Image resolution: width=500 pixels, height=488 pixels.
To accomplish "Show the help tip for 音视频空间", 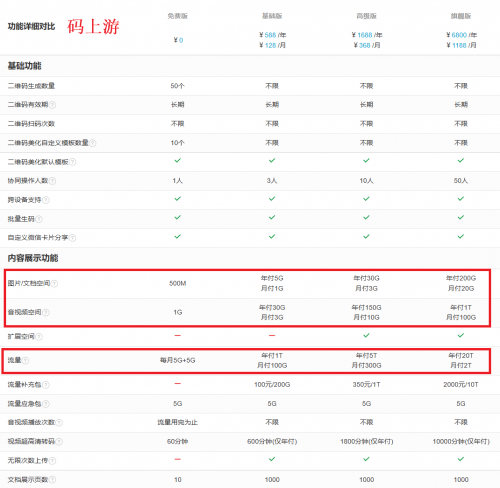I will pos(46,312).
